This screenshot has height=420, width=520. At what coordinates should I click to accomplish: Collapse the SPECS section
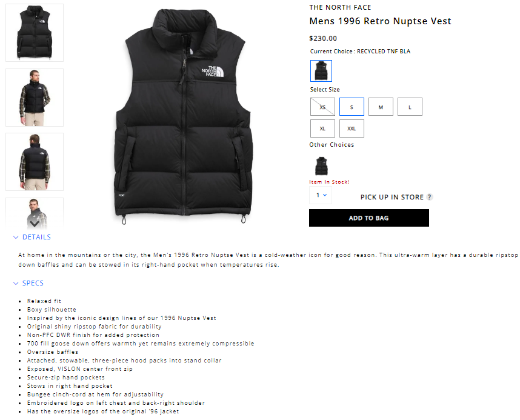tap(28, 283)
